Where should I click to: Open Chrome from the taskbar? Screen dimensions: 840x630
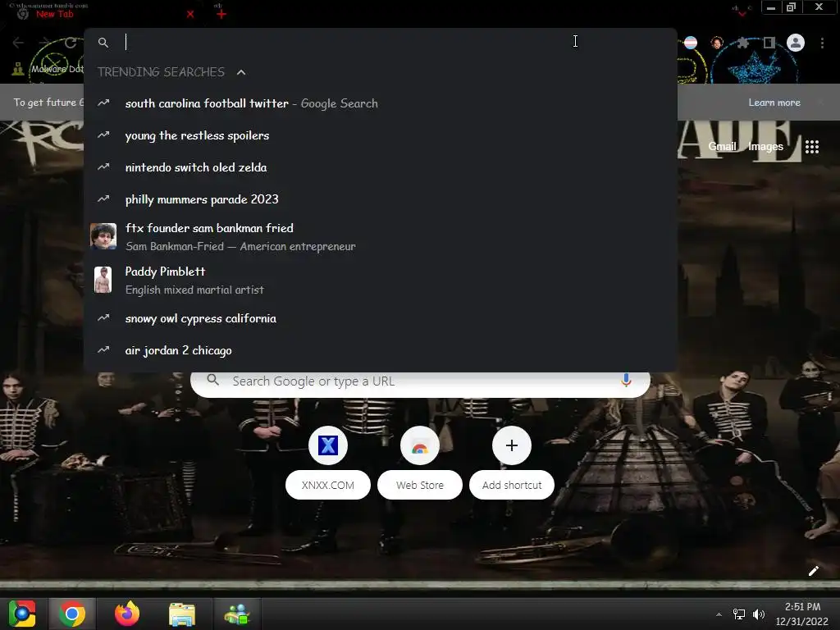pyautogui.click(x=72, y=614)
